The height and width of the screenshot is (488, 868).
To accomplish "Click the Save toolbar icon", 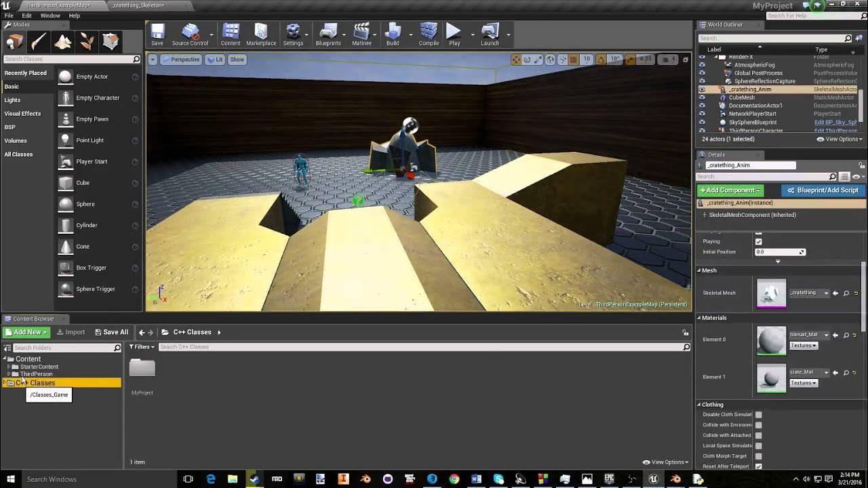I will 157,34.
